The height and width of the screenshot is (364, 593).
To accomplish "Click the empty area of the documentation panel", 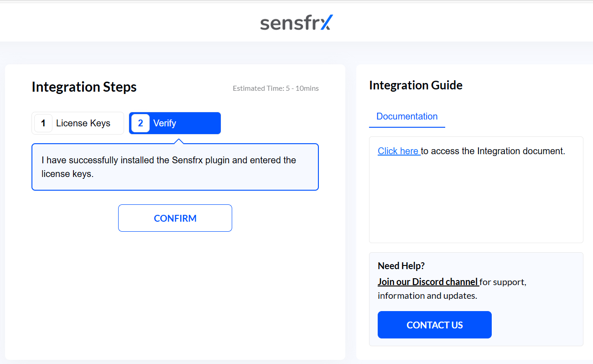I will click(x=476, y=201).
